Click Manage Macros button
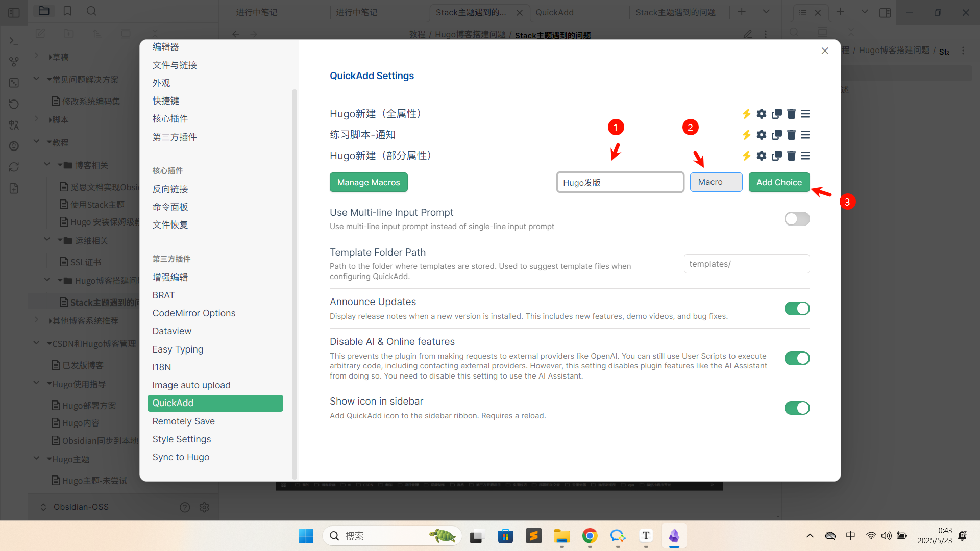980x551 pixels. pyautogui.click(x=369, y=182)
